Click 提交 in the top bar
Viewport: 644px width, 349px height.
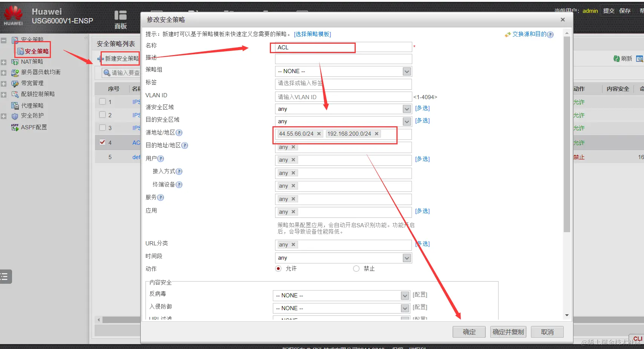coord(609,11)
